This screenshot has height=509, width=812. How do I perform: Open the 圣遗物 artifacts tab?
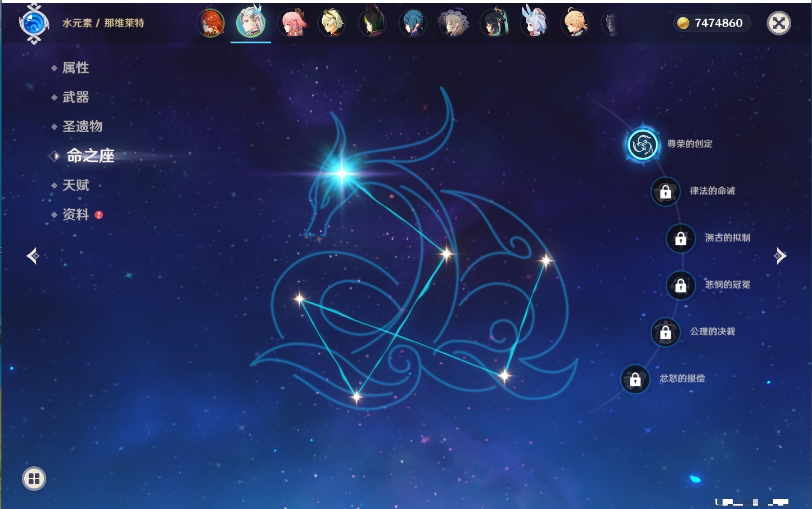tap(82, 127)
